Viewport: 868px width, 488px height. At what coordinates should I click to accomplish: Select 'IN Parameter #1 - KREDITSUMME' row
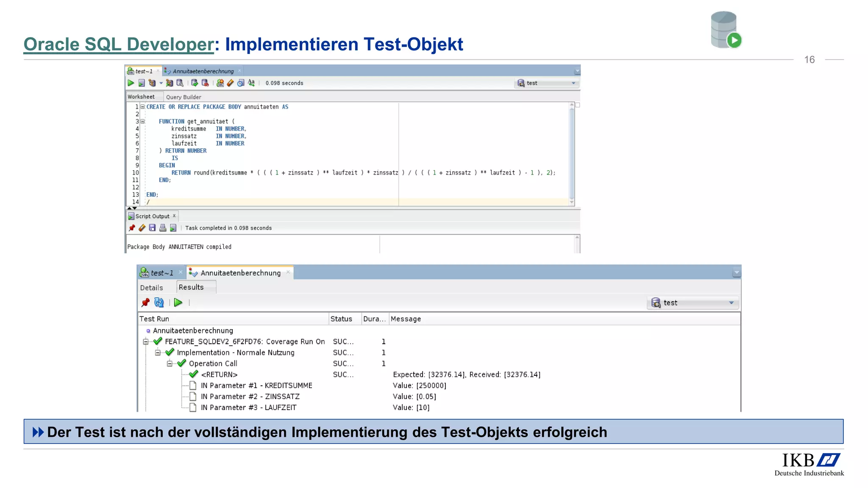(256, 385)
